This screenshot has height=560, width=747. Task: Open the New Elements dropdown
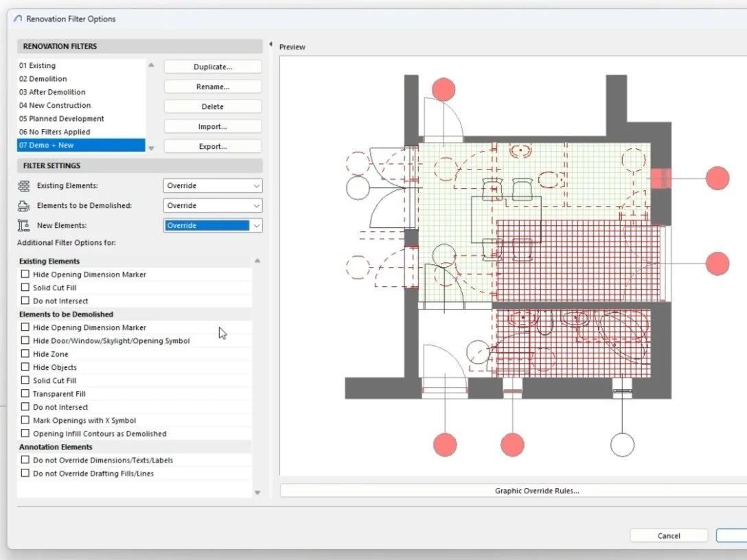[213, 226]
